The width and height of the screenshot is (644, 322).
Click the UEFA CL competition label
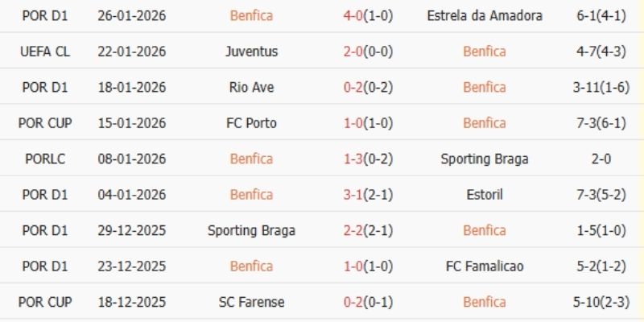click(46, 52)
